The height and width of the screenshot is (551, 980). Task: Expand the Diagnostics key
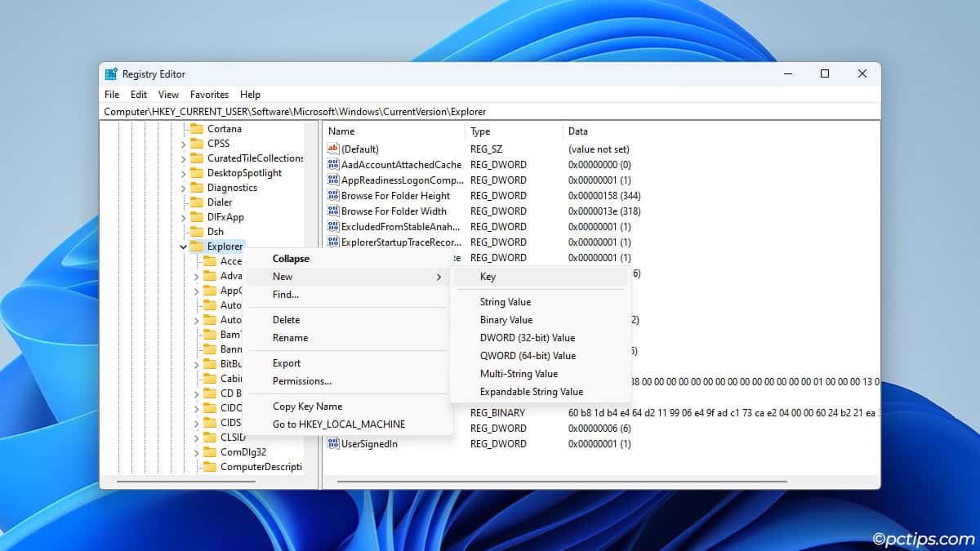183,188
